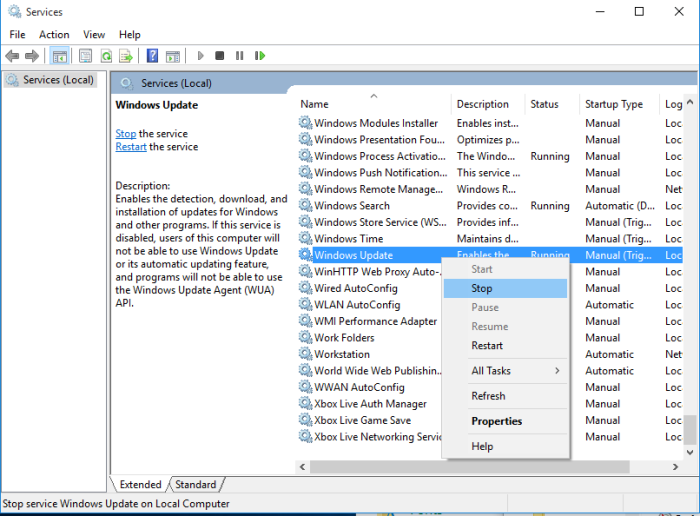
Task: Expand All Tasks submenu arrow
Action: [x=557, y=370]
